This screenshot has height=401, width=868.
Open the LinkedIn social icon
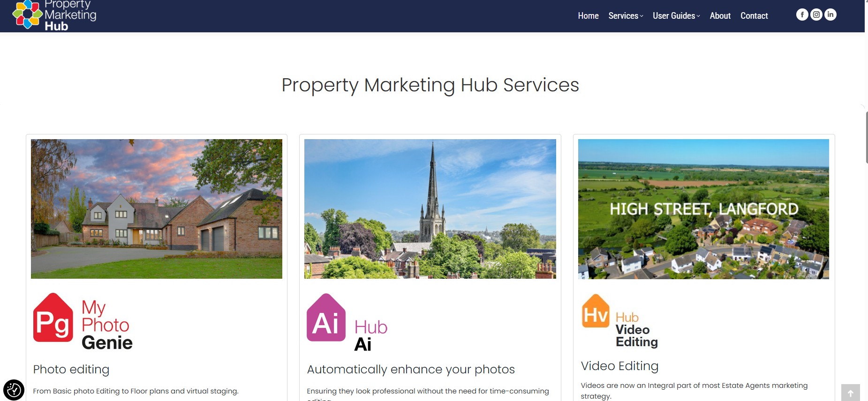(x=830, y=15)
